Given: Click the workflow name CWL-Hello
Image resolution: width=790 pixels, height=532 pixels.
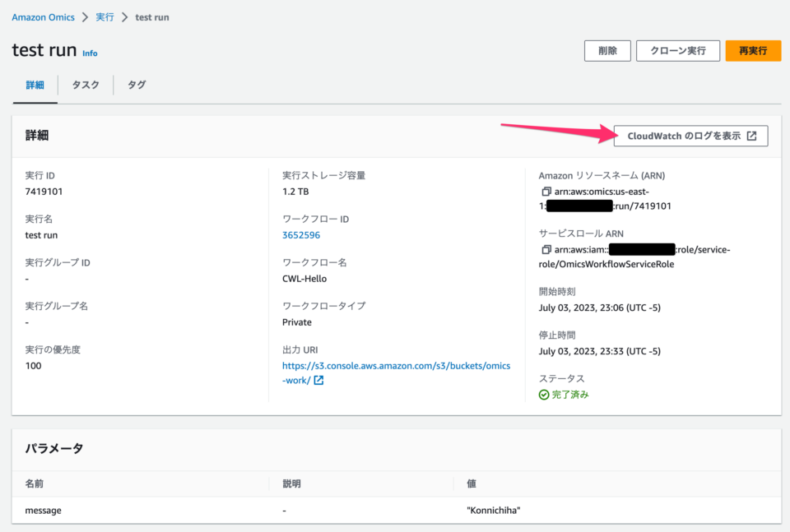Looking at the screenshot, I should click(304, 278).
